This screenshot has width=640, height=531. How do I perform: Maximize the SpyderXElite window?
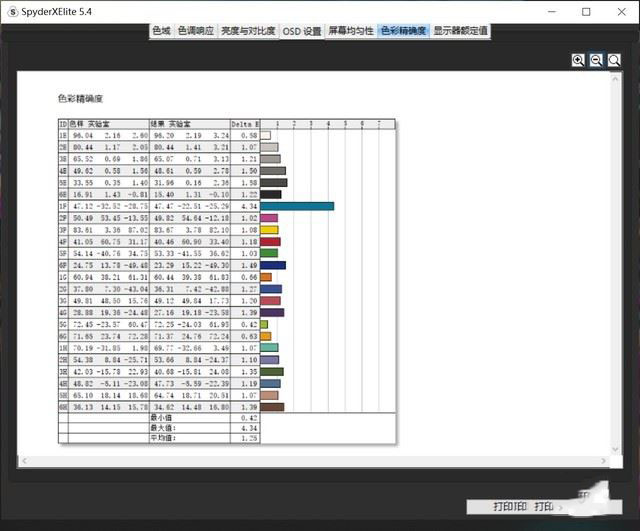click(x=586, y=12)
